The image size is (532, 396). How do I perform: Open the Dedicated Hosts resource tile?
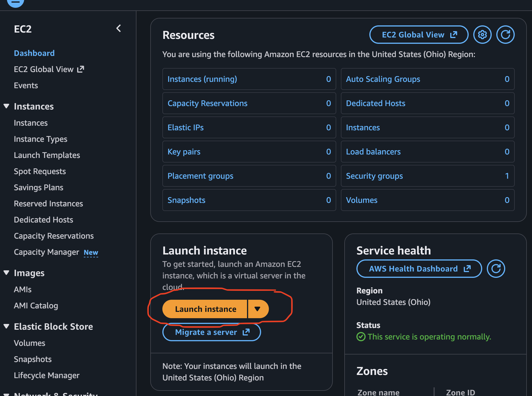pyautogui.click(x=428, y=103)
